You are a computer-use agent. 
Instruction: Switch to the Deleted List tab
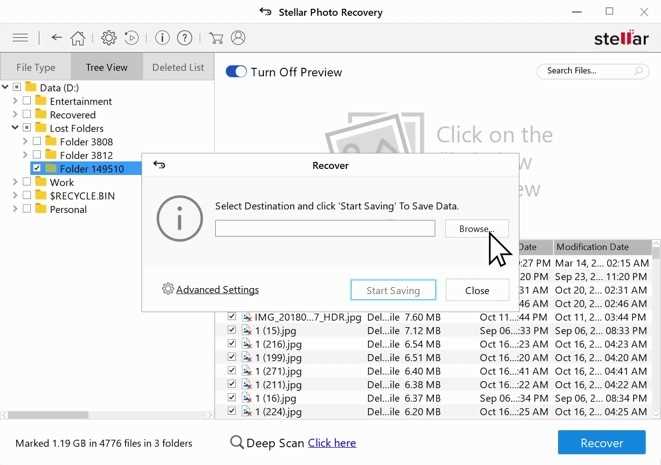coord(178,67)
